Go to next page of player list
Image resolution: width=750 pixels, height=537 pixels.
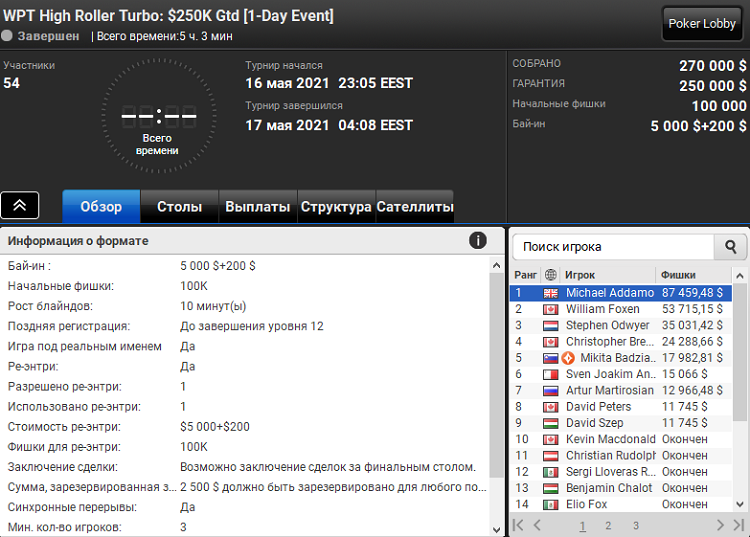point(720,525)
